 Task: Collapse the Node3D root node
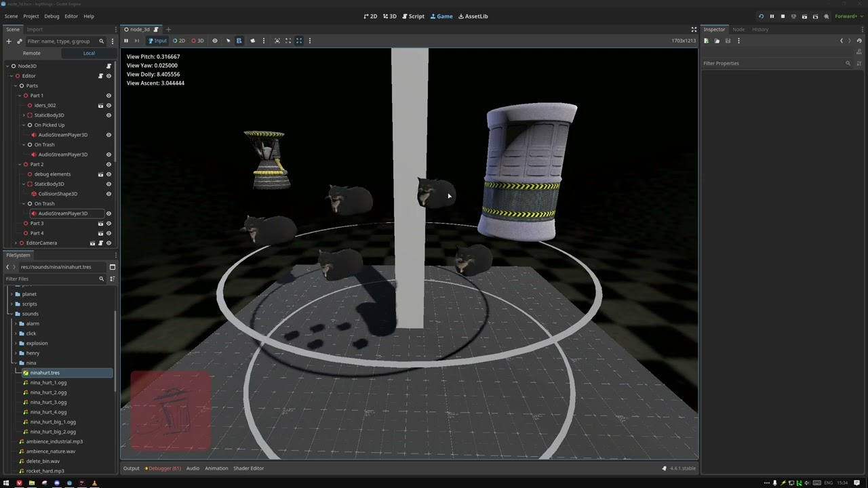coord(7,66)
